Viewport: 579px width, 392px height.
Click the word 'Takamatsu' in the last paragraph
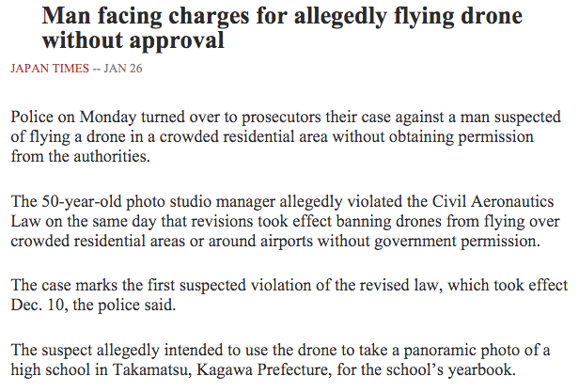point(151,369)
